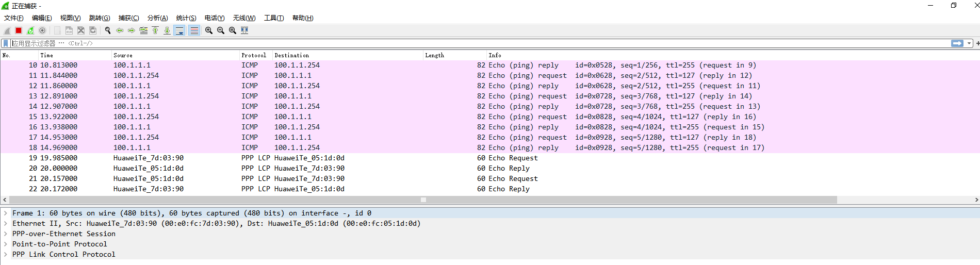Toggle auto-scroll during live capture
This screenshot has width=980, height=265.
(179, 30)
